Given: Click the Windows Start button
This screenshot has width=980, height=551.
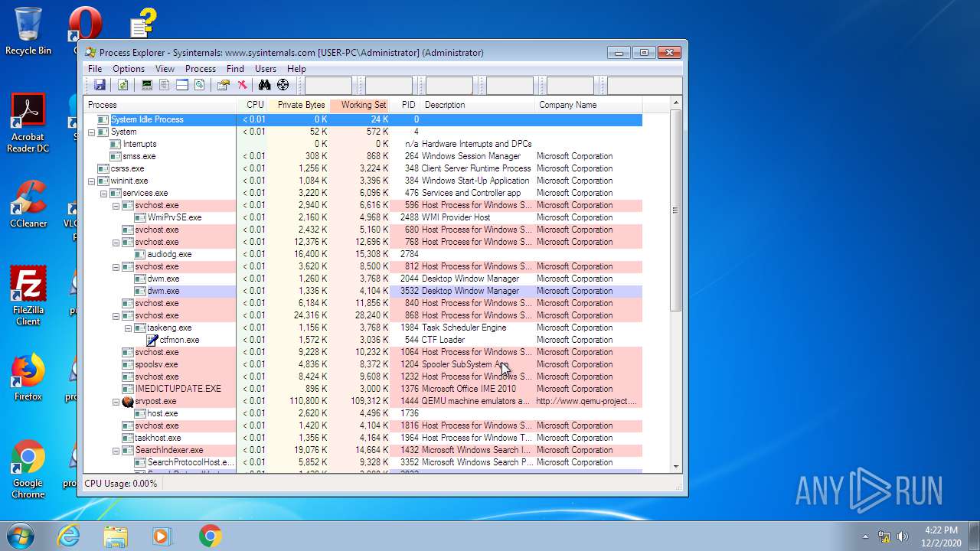Looking at the screenshot, I should (x=21, y=536).
